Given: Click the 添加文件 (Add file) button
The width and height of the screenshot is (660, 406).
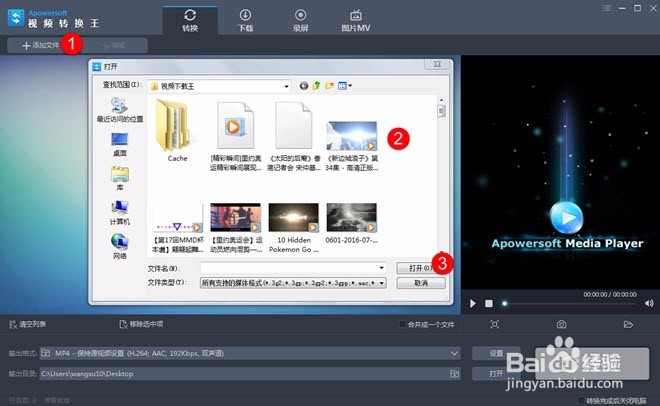Looking at the screenshot, I should tap(41, 45).
